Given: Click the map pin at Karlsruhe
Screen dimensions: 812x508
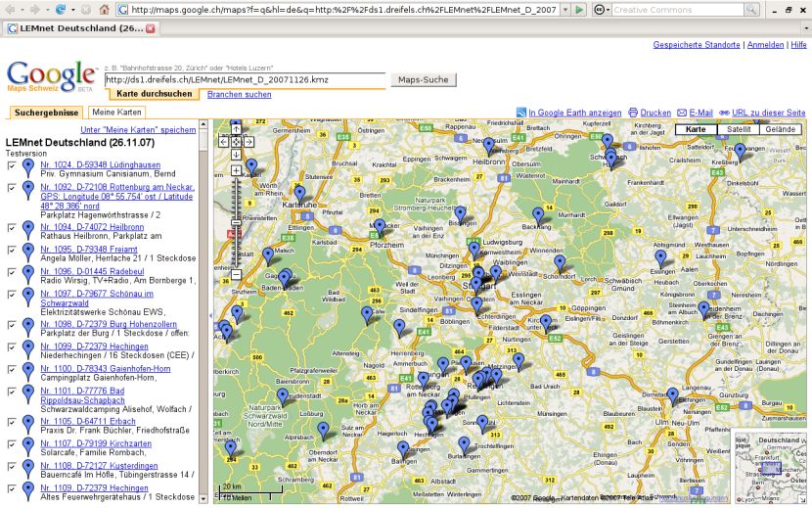Looking at the screenshot, I should pos(299,195).
